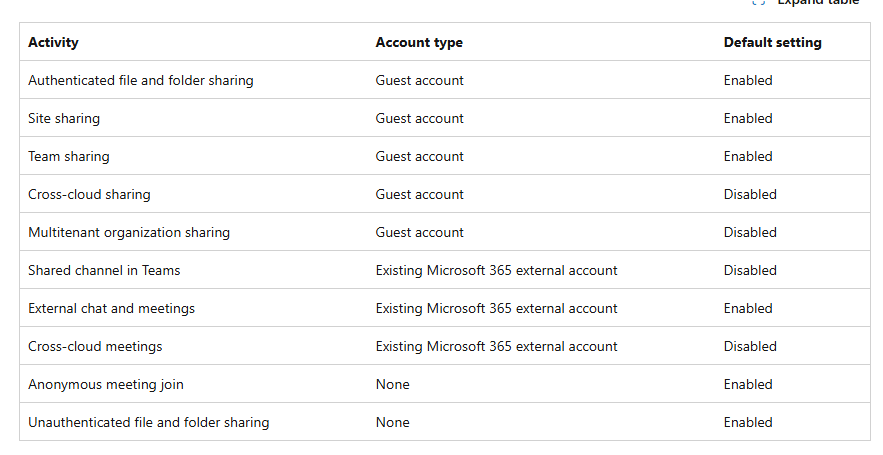883x455 pixels.
Task: Click Enabled in External chat and meetings row
Action: pyautogui.click(x=748, y=308)
